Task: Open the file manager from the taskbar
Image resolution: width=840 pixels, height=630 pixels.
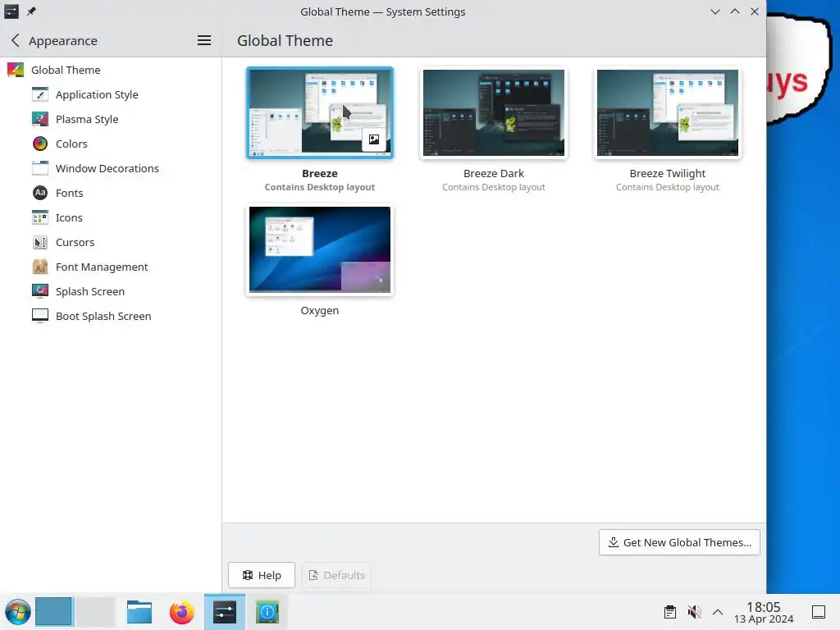Action: 139,612
